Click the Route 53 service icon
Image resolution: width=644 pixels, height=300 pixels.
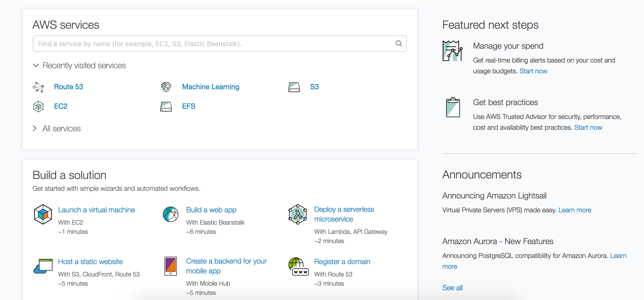click(38, 87)
